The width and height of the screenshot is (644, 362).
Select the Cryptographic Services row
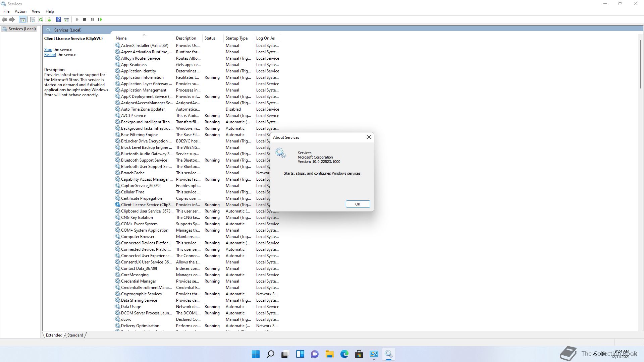(197, 294)
